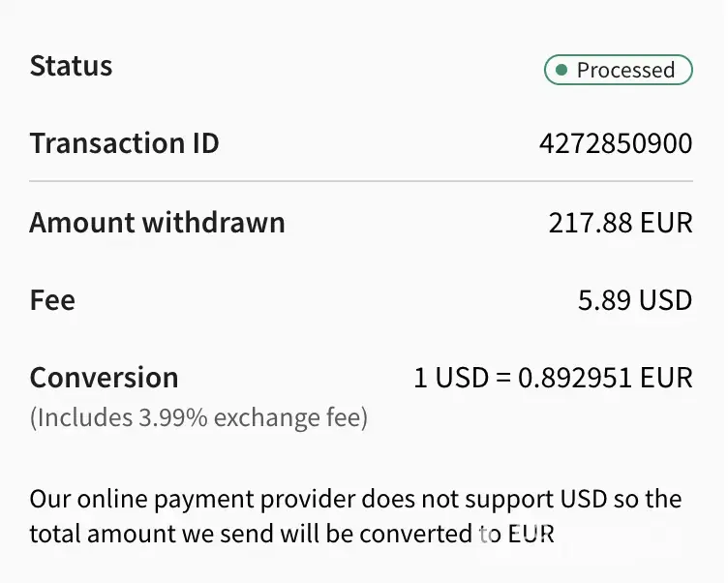This screenshot has height=583, width=728.
Task: Click the green dot in the status badge
Action: coord(561,71)
